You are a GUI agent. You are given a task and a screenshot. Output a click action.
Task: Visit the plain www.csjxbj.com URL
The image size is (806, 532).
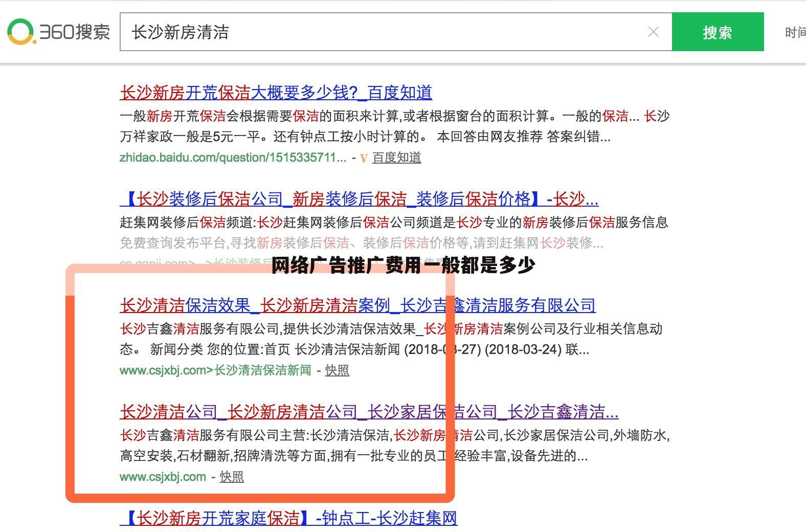pyautogui.click(x=163, y=477)
